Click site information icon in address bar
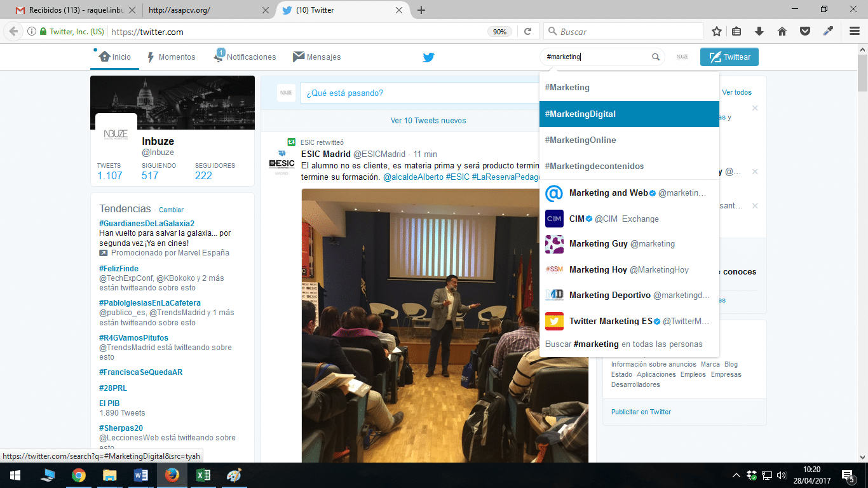Image resolution: width=868 pixels, height=488 pixels. (x=32, y=32)
